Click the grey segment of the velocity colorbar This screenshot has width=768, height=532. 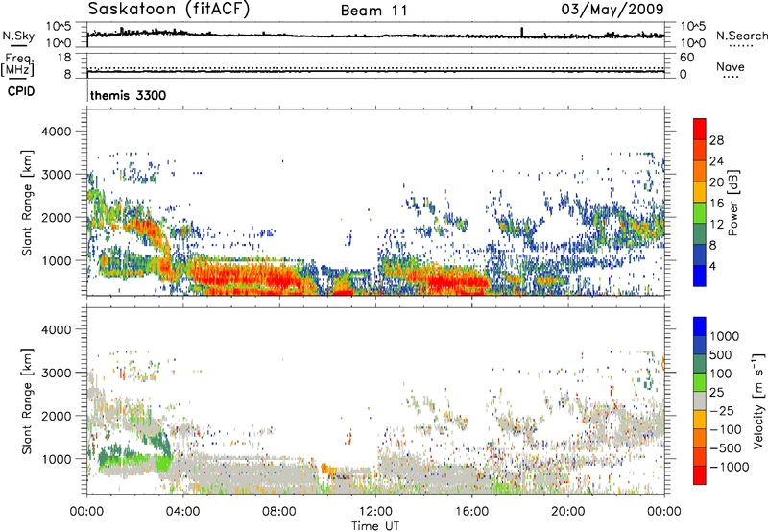[700, 400]
